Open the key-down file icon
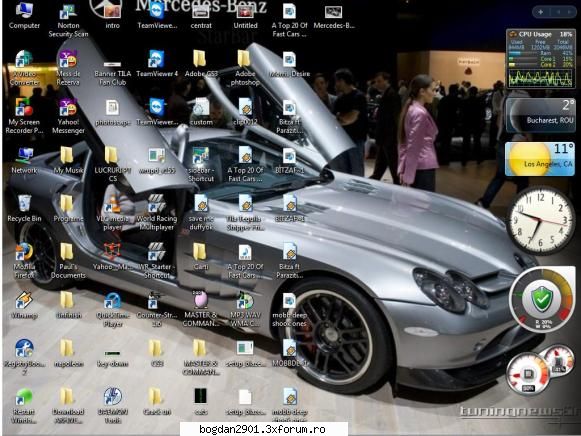The height and width of the screenshot is (436, 581). click(x=112, y=358)
